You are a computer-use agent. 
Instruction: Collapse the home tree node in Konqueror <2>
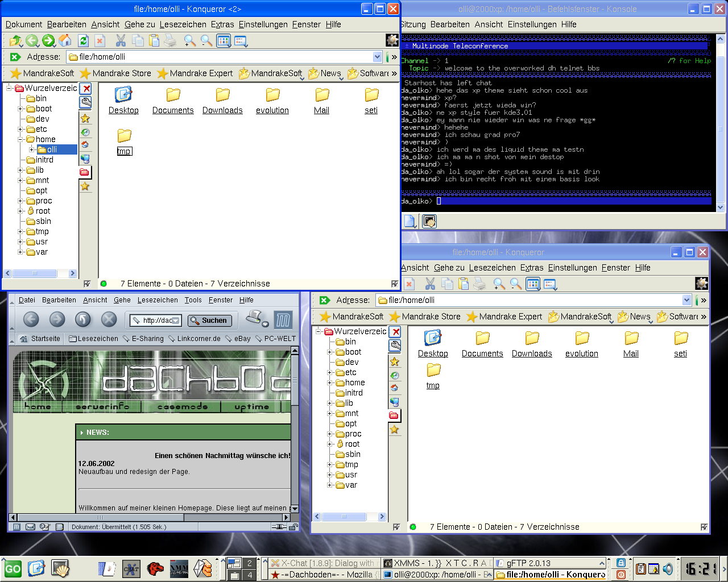21,139
